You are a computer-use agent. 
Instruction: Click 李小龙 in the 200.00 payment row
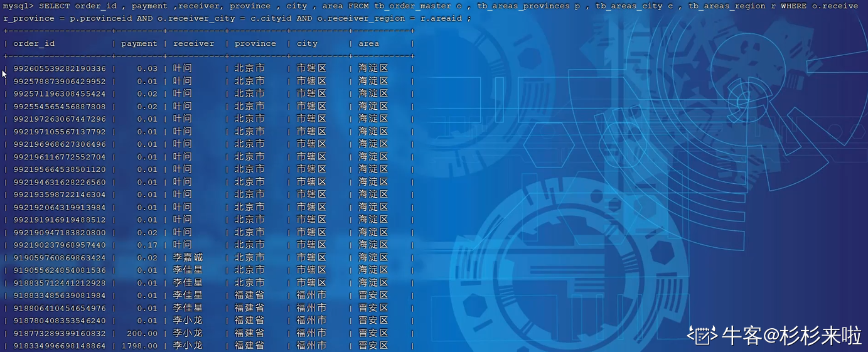coord(188,333)
